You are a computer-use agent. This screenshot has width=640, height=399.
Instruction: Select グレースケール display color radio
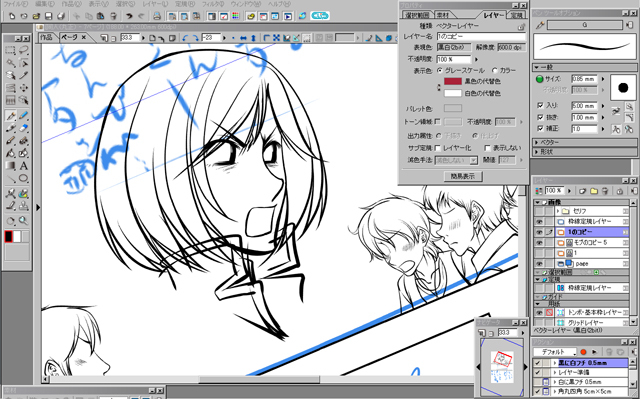point(440,71)
